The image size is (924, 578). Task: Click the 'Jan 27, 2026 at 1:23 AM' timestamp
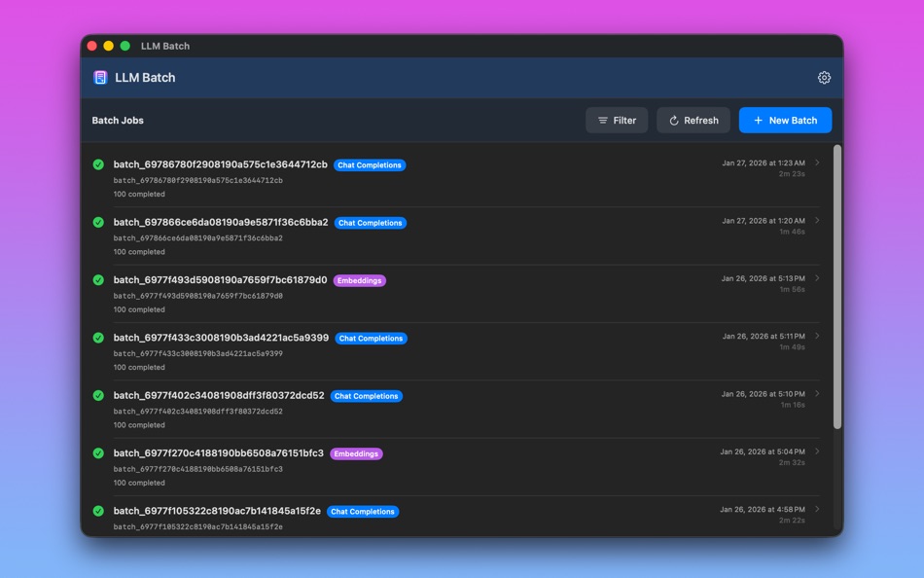click(x=764, y=163)
